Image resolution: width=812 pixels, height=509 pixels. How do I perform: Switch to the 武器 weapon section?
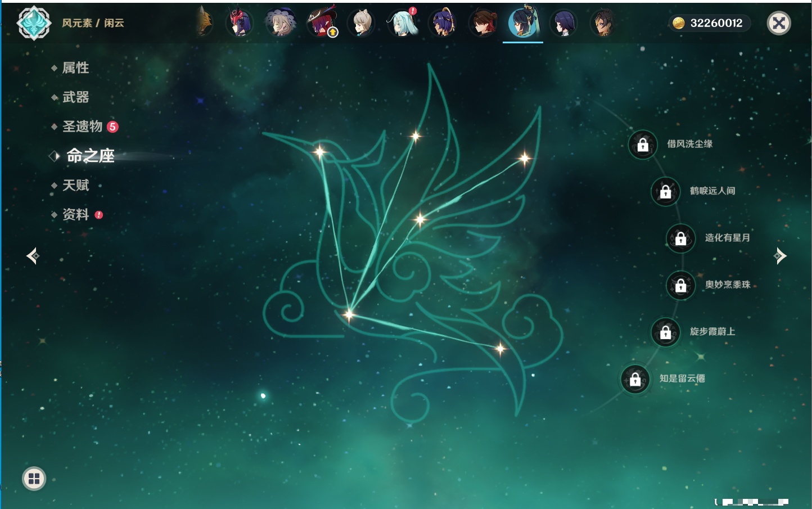pyautogui.click(x=75, y=97)
